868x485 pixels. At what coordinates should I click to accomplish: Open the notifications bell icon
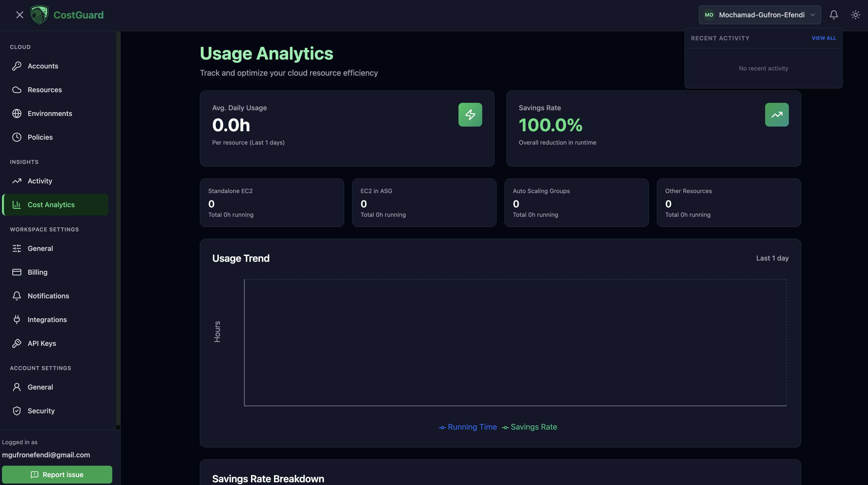834,15
